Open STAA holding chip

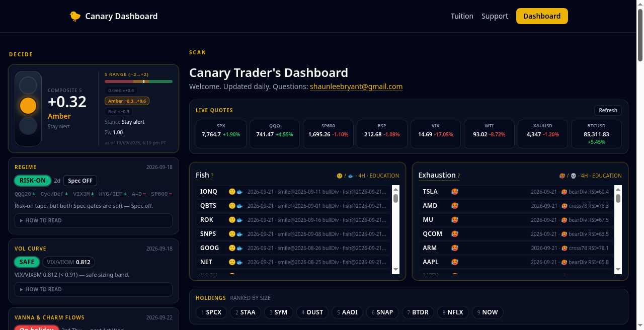click(245, 312)
